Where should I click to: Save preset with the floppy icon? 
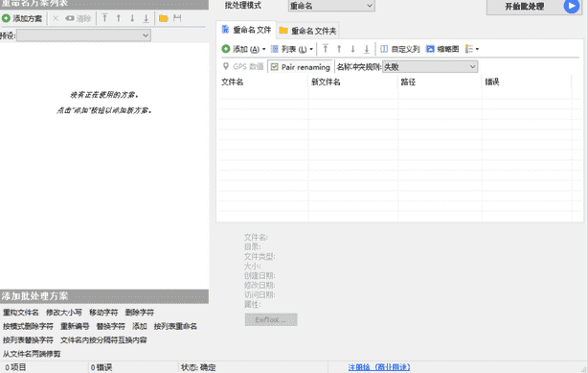tap(177, 18)
